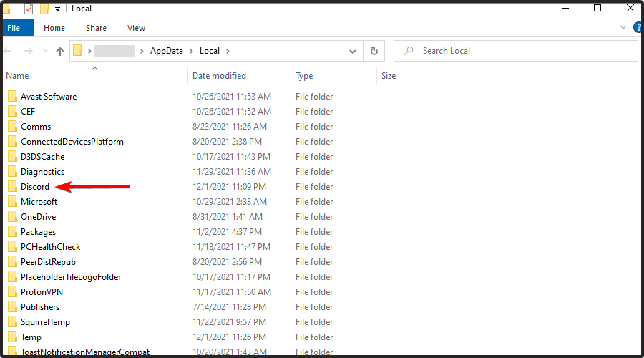Viewport: 644px width, 358px height.
Task: Select the OneDrive folder icon
Action: click(12, 217)
